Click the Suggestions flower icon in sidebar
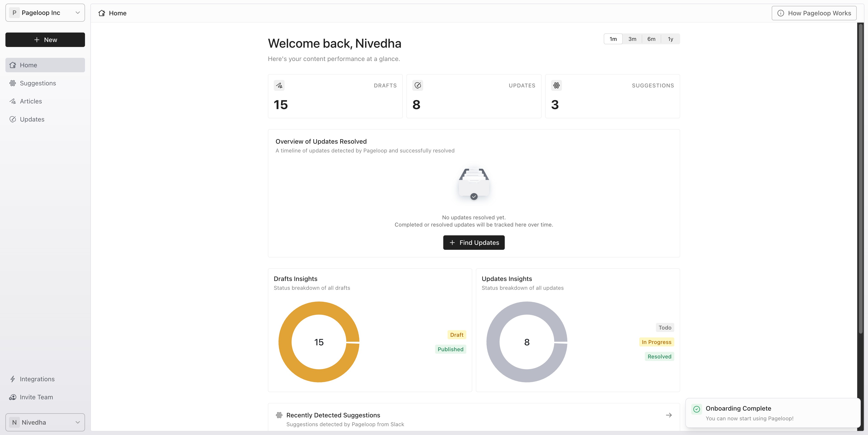The height and width of the screenshot is (435, 868). pyautogui.click(x=13, y=83)
